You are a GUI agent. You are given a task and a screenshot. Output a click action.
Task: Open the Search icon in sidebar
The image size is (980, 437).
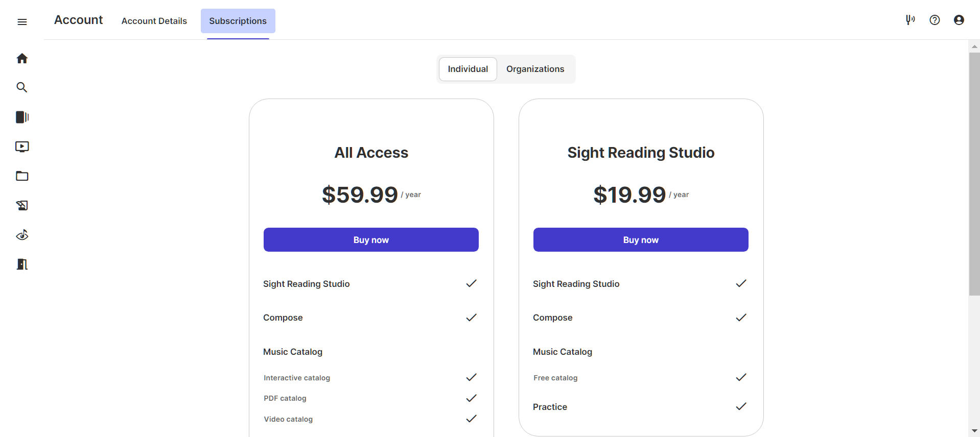point(22,87)
